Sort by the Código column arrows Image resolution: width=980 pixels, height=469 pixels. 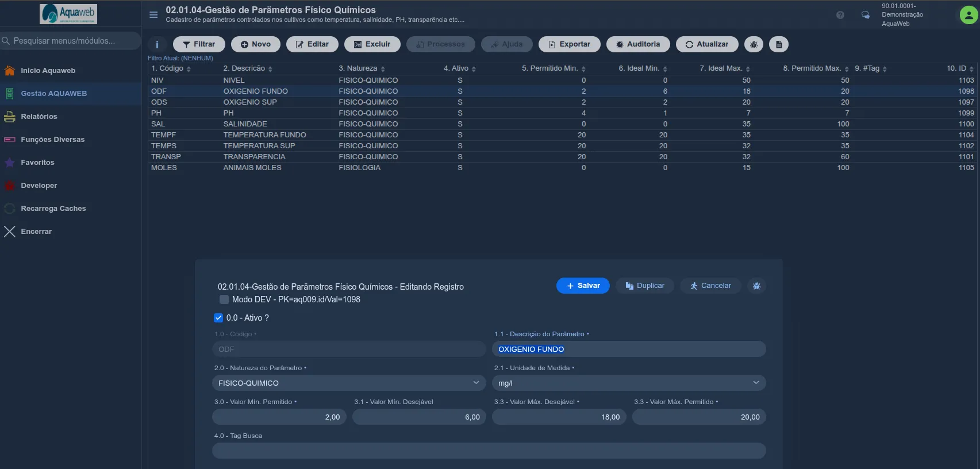click(189, 69)
